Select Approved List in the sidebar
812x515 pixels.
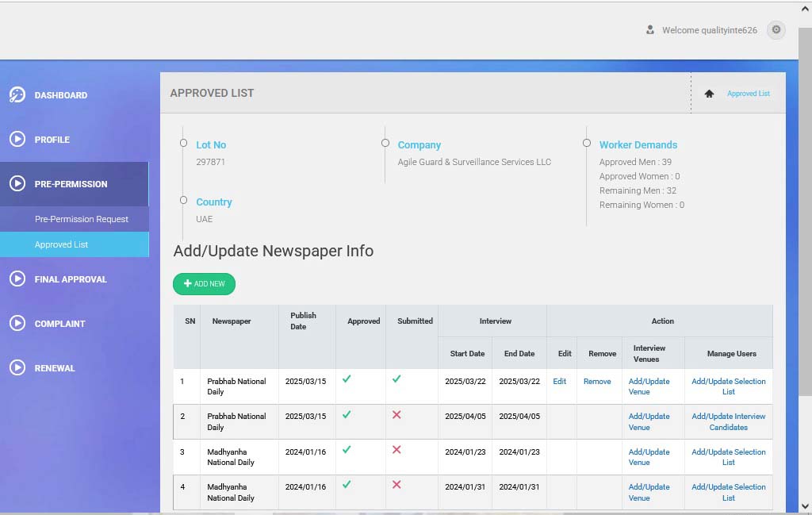tap(62, 244)
